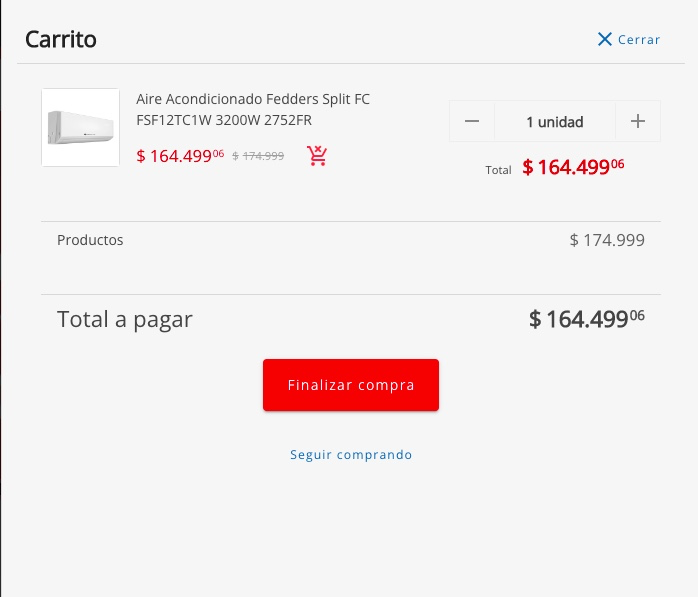The width and height of the screenshot is (698, 597).
Task: Click the 'Total a pagar' label
Action: point(125,319)
